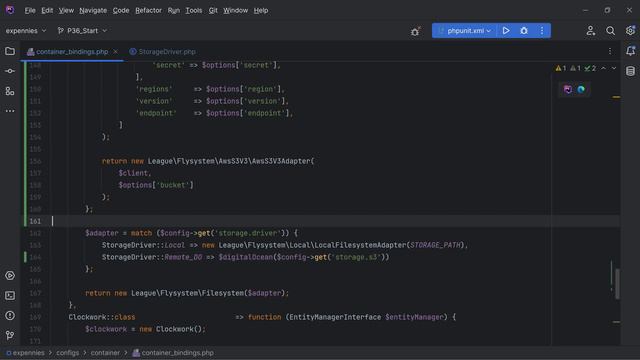Run the phpunit.xml configuration
Image resolution: width=640 pixels, height=360 pixels.
coord(506,31)
